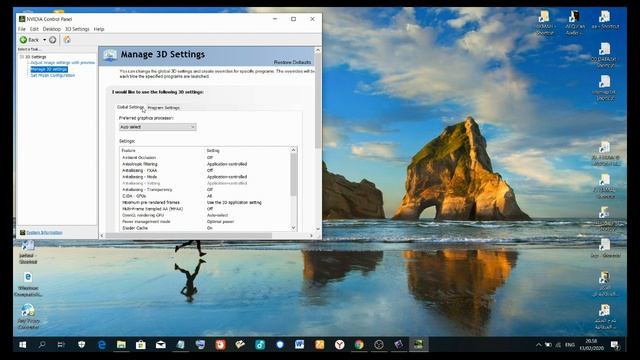Select Adjust image settings with preview
640x360 pixels.
[x=62, y=63]
